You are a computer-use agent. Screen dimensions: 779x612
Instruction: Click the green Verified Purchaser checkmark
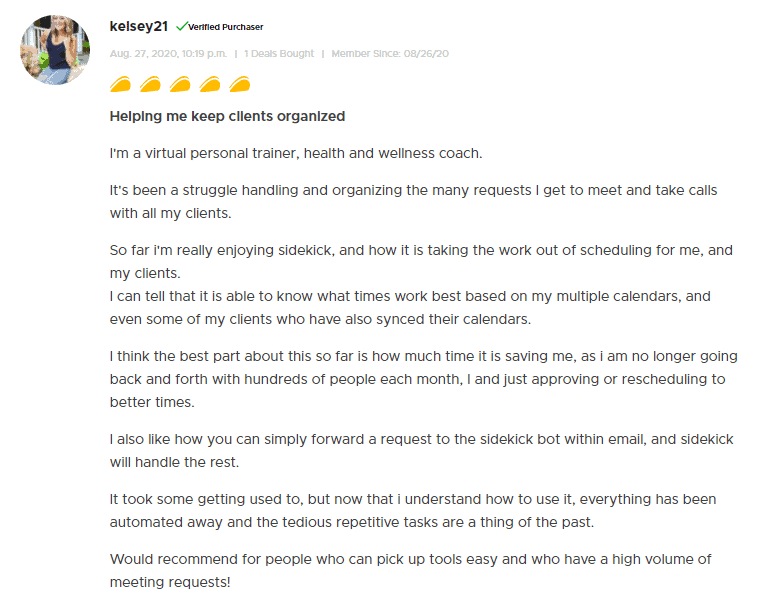pos(181,26)
